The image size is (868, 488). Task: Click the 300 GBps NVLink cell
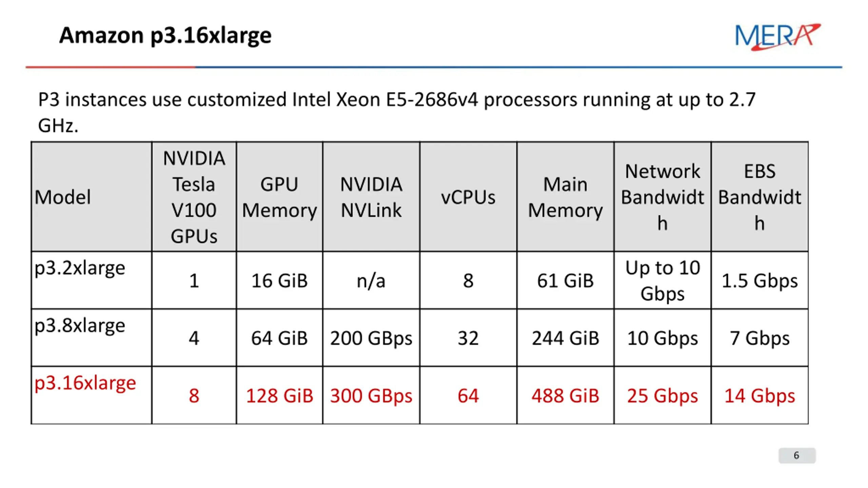[371, 395]
